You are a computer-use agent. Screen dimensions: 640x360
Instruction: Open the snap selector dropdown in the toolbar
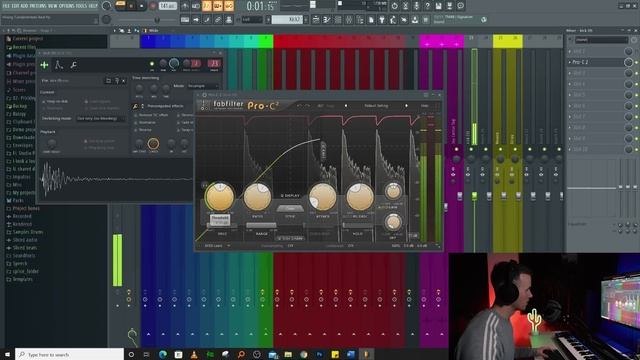(252, 20)
